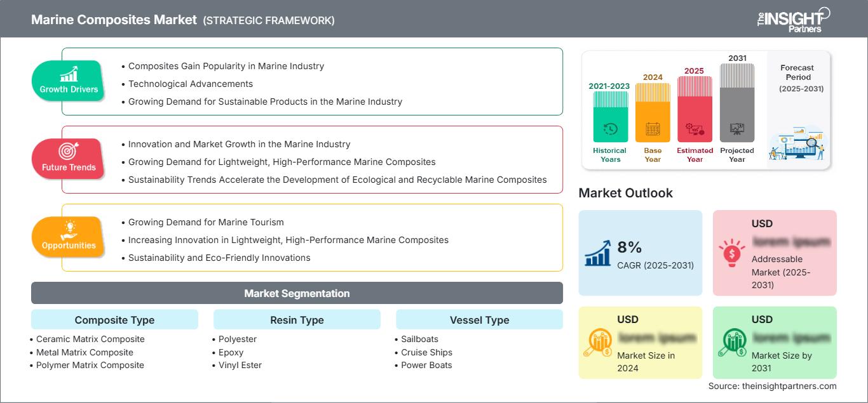Click the Projected Year presentation icon
868x403 pixels.
[x=737, y=129]
